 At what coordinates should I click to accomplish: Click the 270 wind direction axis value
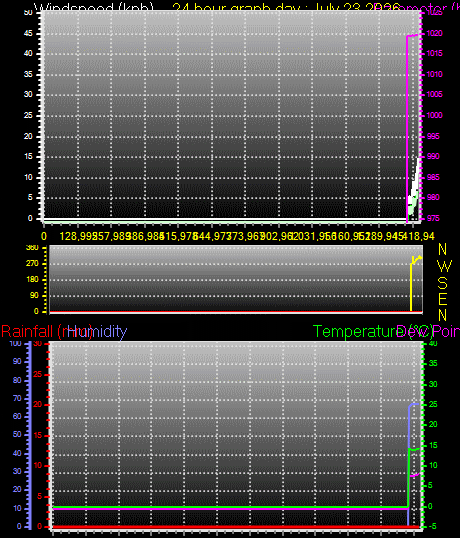(x=32, y=264)
